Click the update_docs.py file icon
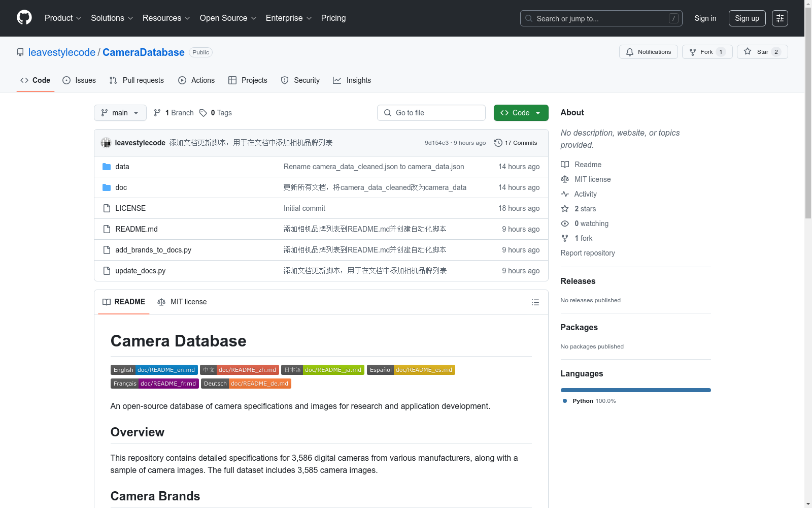 107,271
